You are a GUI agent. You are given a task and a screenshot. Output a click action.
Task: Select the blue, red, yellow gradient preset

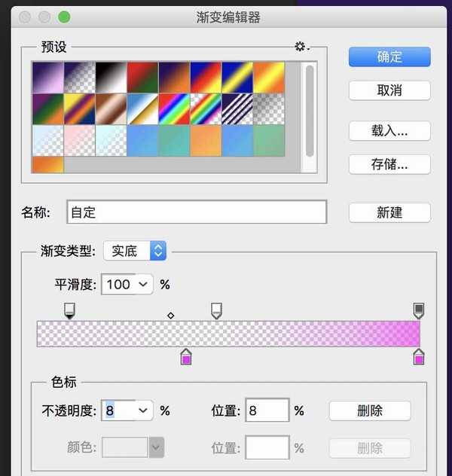[206, 77]
